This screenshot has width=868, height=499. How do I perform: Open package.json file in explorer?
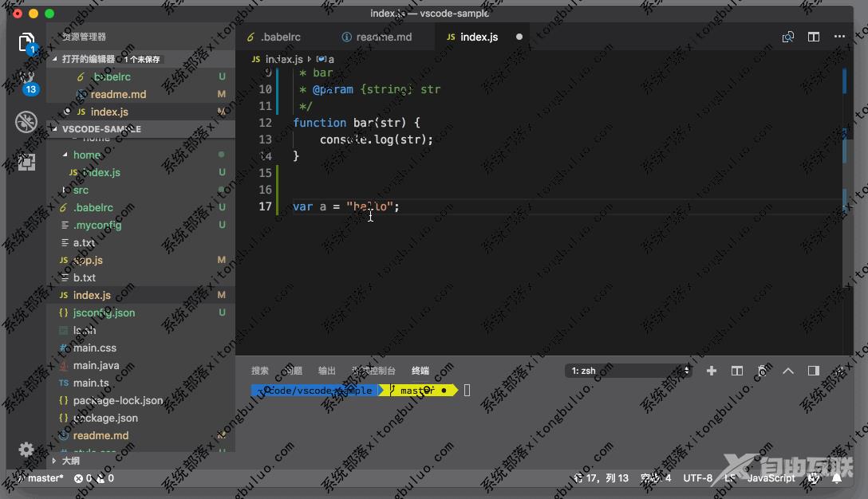(x=140, y=418)
